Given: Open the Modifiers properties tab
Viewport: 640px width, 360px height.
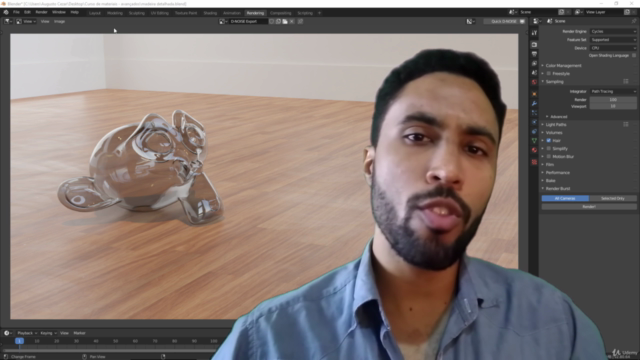Looking at the screenshot, I should coord(534,103).
